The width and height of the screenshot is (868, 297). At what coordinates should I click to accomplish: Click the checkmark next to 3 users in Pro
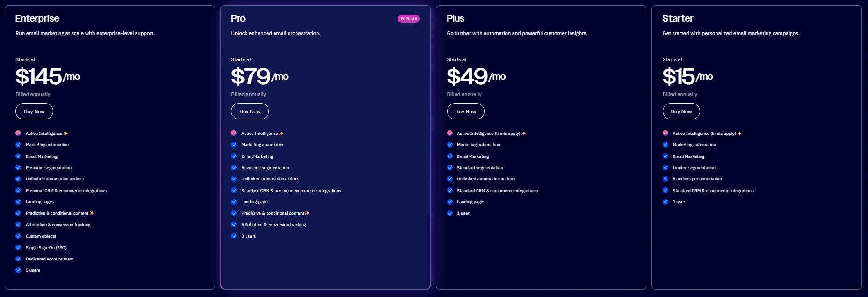point(234,236)
